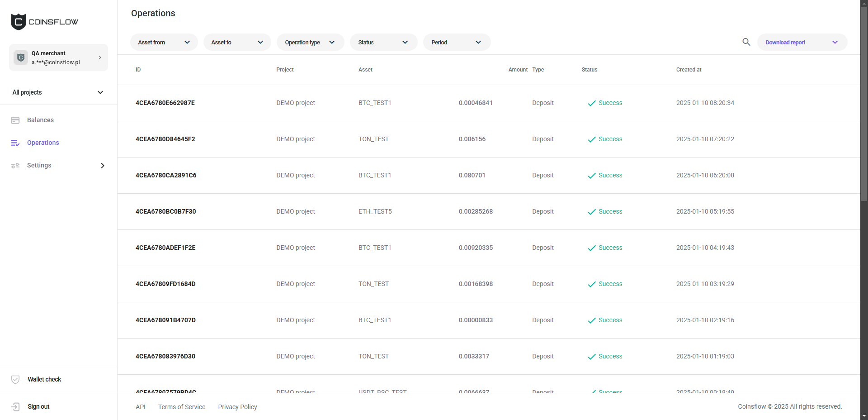868x420 pixels.
Task: Click the search magnifier icon
Action: pyautogui.click(x=746, y=42)
